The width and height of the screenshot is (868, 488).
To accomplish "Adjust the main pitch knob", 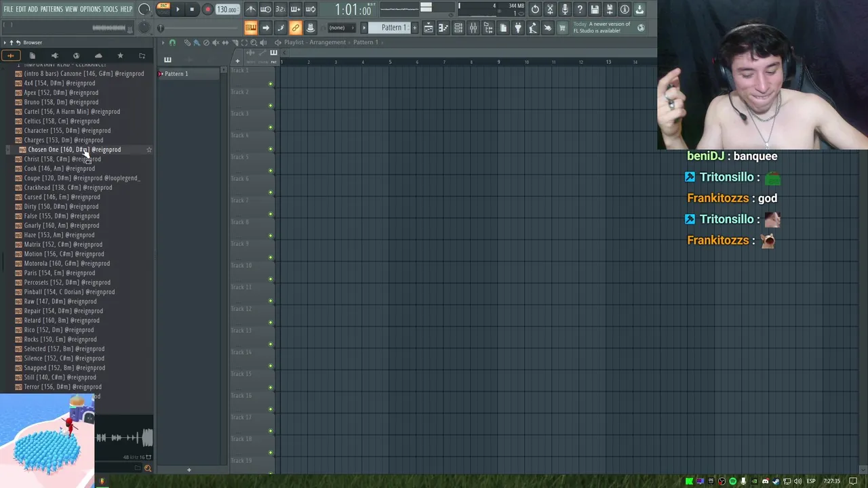I will (x=144, y=28).
